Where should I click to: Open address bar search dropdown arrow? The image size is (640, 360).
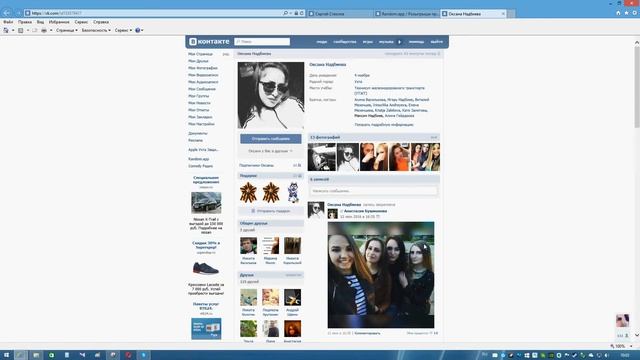[x=290, y=13]
